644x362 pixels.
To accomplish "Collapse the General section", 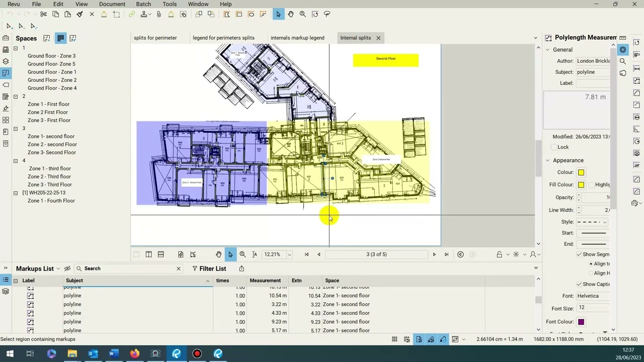I will coord(547,50).
